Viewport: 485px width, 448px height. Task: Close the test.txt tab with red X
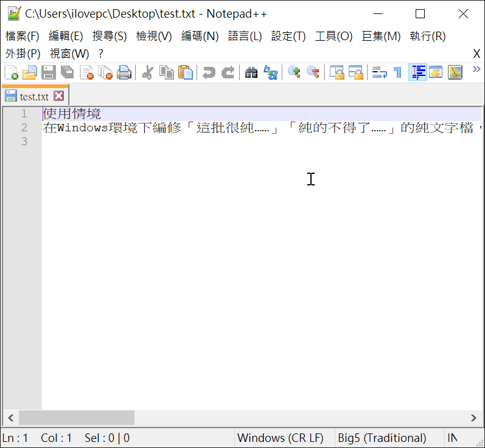tap(59, 96)
